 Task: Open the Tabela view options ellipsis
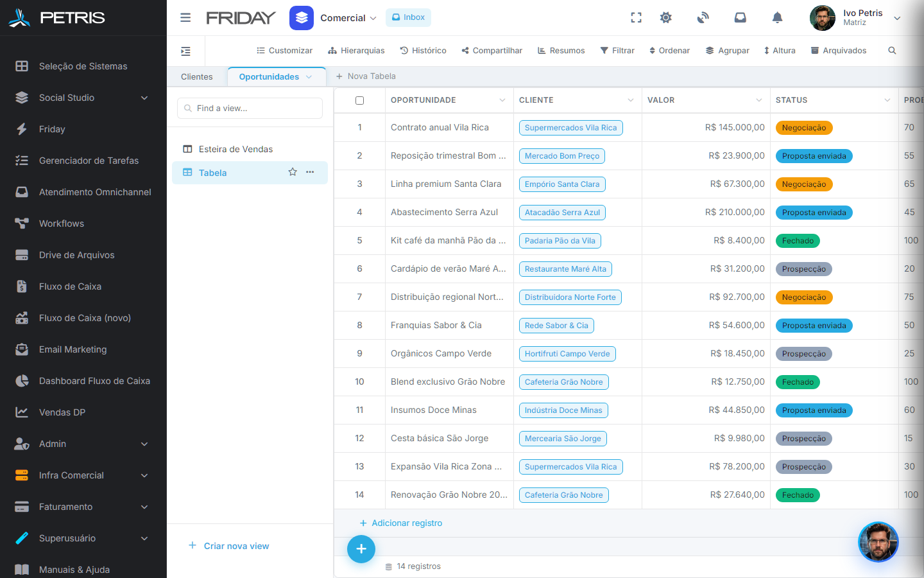tap(311, 172)
